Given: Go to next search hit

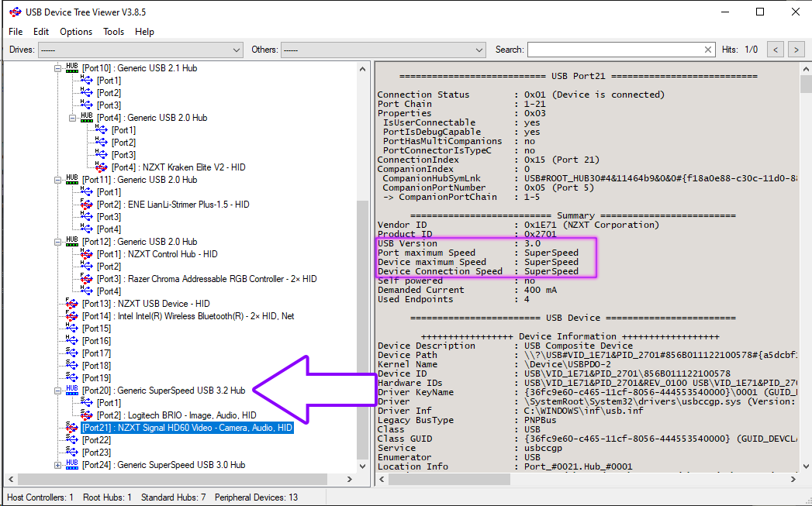Looking at the screenshot, I should tap(795, 50).
